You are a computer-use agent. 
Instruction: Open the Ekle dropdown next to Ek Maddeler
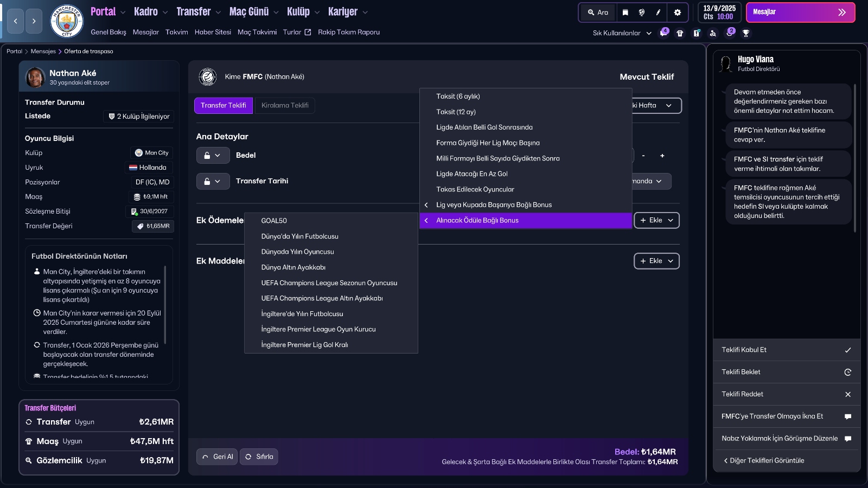pyautogui.click(x=656, y=261)
